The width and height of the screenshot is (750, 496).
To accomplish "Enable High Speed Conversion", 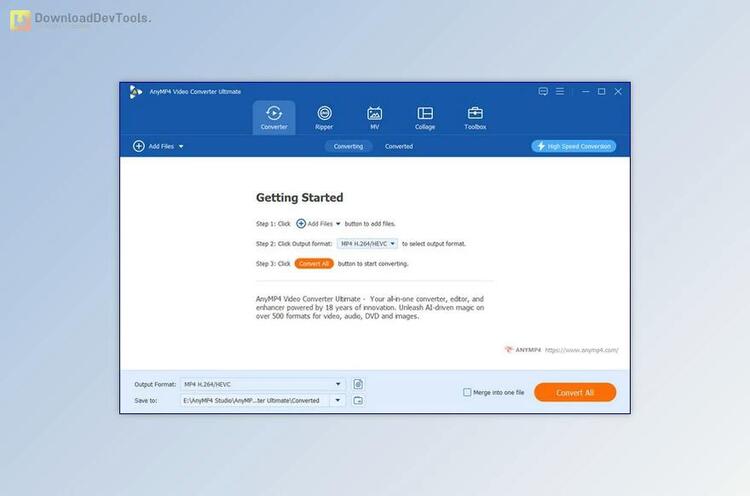I will tap(574, 146).
